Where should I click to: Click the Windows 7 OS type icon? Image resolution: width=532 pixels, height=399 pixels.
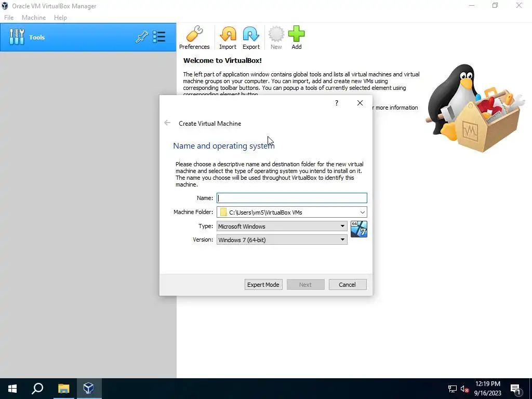359,229
